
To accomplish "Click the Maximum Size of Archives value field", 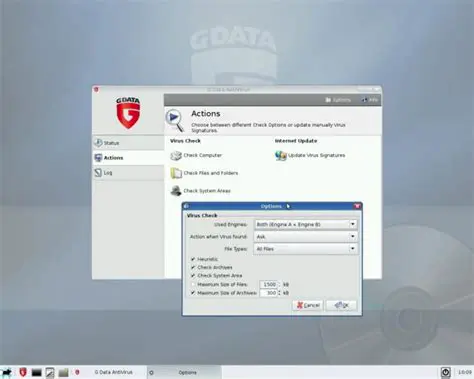I will coord(268,293).
